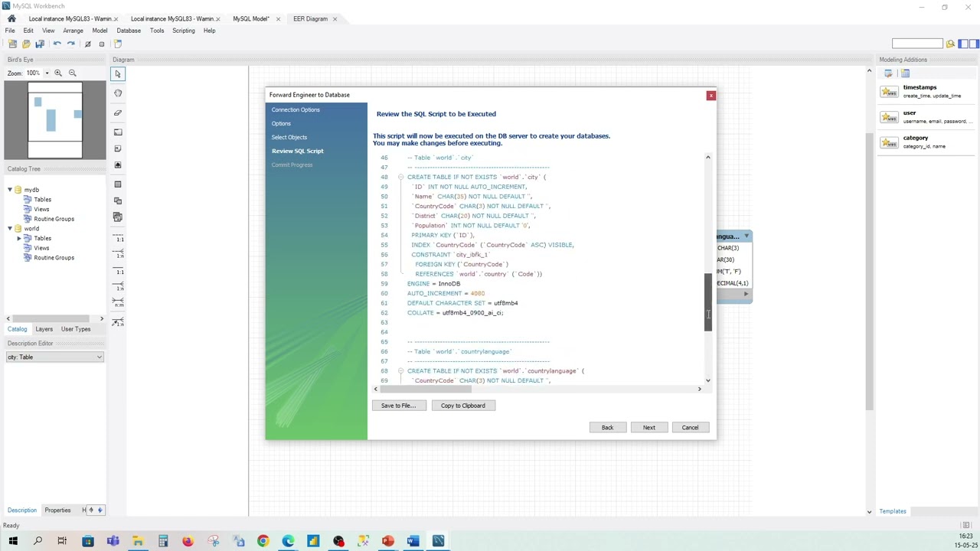Cancel the Forward Engineer wizard
This screenshot has width=980, height=551.
pyautogui.click(x=690, y=427)
